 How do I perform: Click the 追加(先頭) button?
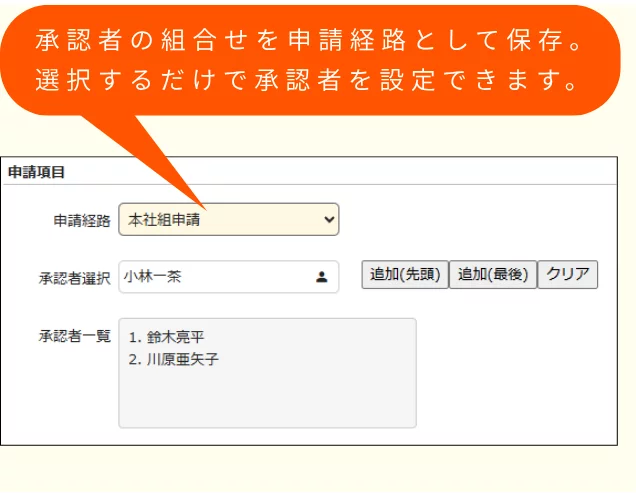tap(405, 275)
